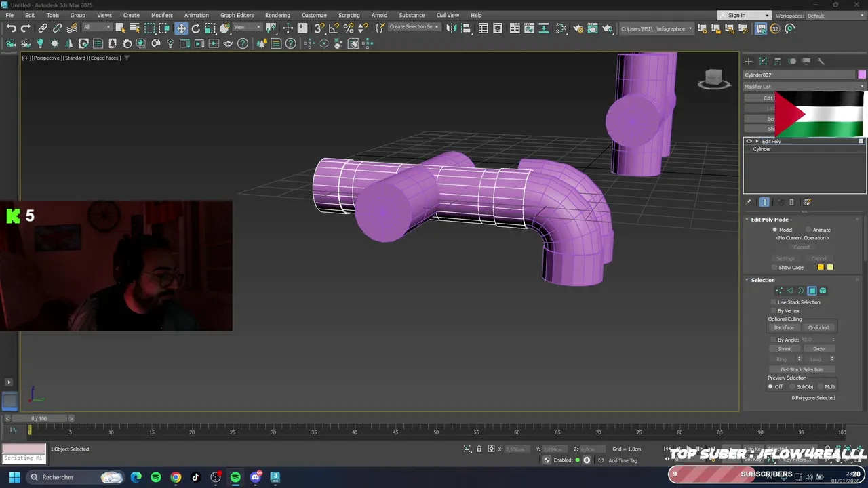Viewport: 868px width, 488px height.
Task: Choose Select Object tool
Action: pyautogui.click(x=120, y=28)
